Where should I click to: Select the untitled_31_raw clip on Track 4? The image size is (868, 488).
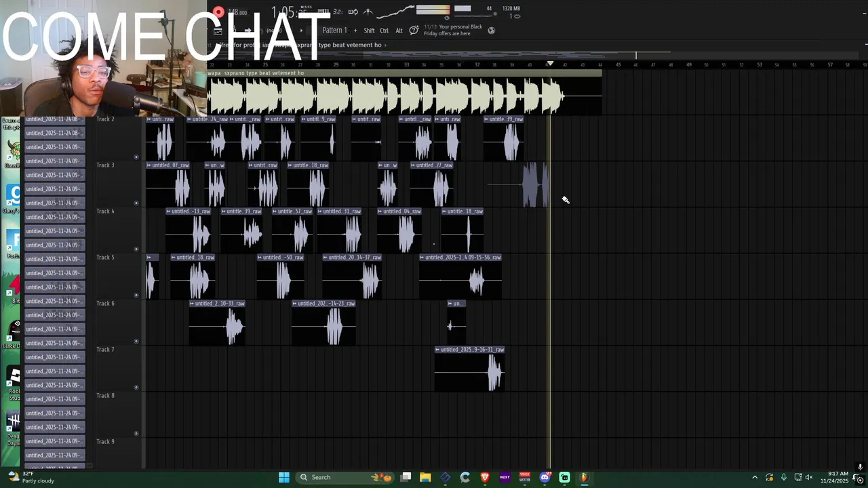pyautogui.click(x=340, y=230)
